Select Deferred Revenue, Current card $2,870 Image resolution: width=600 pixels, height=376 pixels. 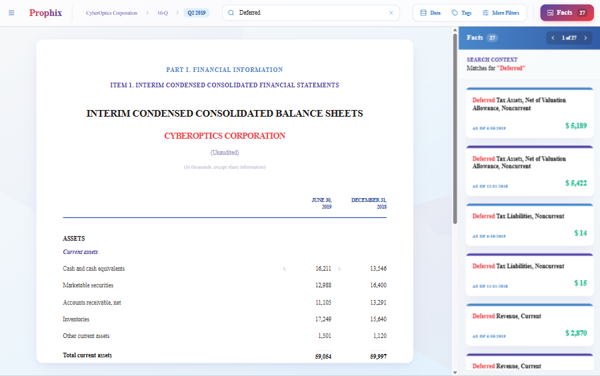click(530, 325)
